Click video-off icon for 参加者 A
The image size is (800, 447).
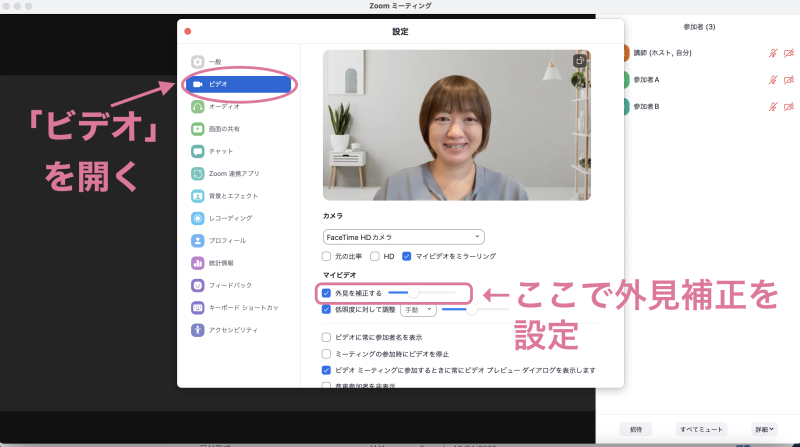click(x=789, y=80)
